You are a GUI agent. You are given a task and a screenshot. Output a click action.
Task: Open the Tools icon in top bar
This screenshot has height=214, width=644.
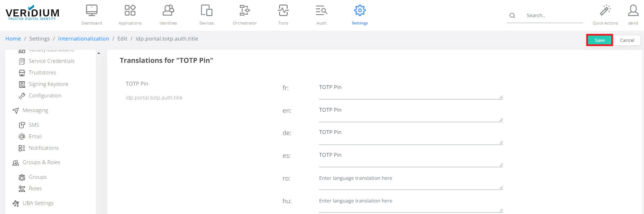point(283,11)
